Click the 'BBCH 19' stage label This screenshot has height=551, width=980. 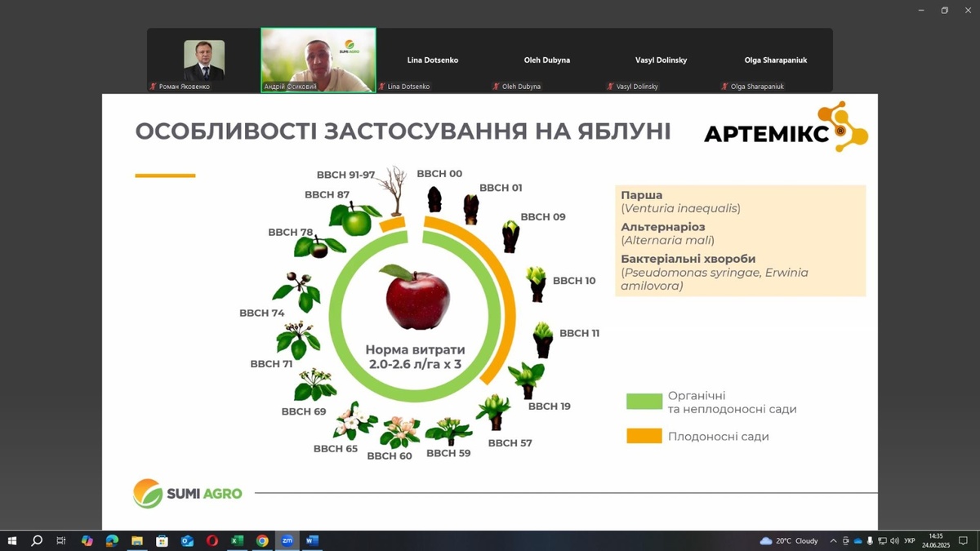(x=550, y=406)
